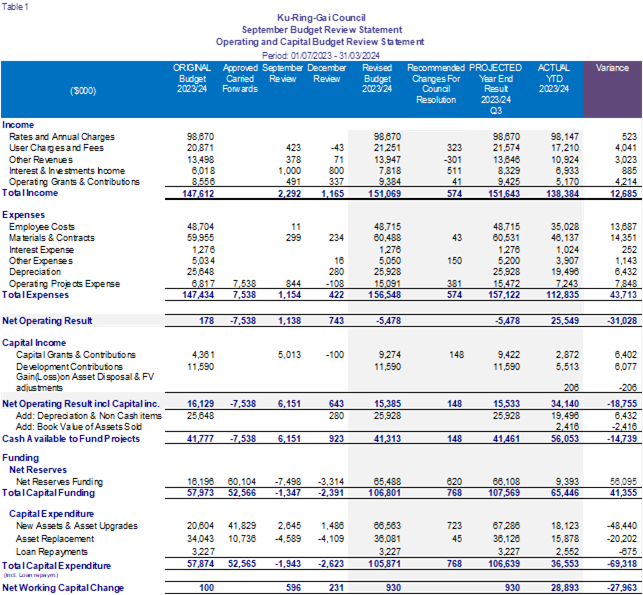This screenshot has width=643, height=595.
Task: Click 'Operating Projects Expense' row label
Action: (x=64, y=284)
